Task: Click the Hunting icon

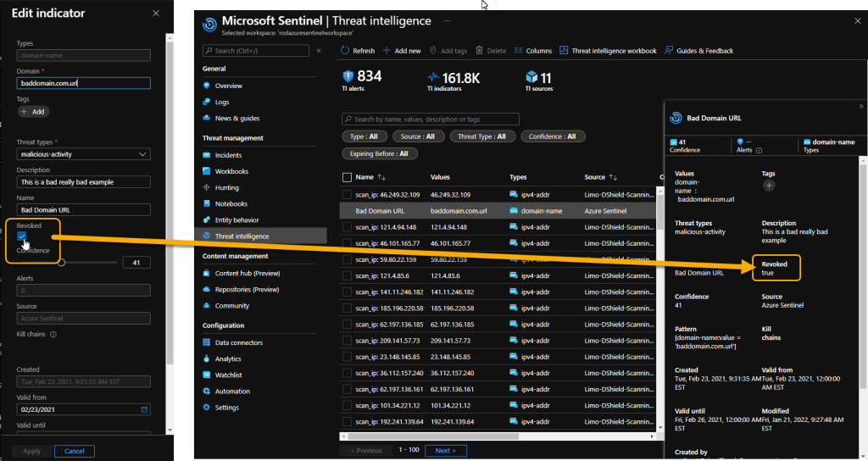Action: tap(207, 187)
